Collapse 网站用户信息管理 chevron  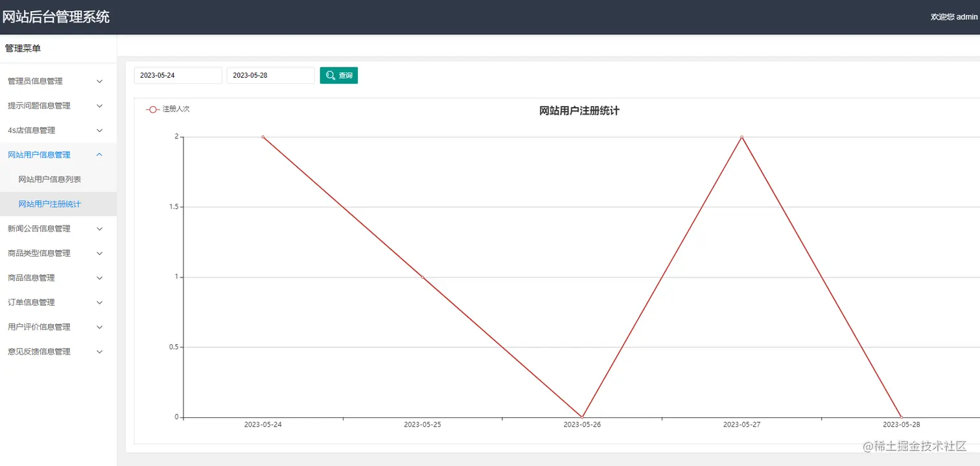pyautogui.click(x=100, y=155)
